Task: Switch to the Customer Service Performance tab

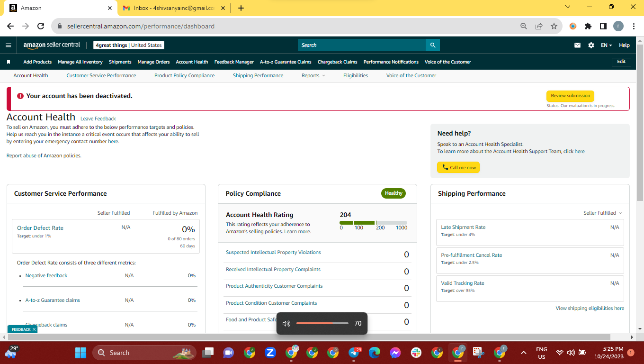Action: pyautogui.click(x=101, y=75)
